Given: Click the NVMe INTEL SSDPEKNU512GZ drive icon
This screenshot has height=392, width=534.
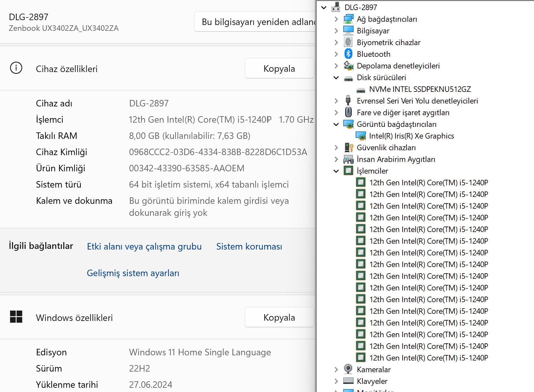Looking at the screenshot, I should [360, 90].
